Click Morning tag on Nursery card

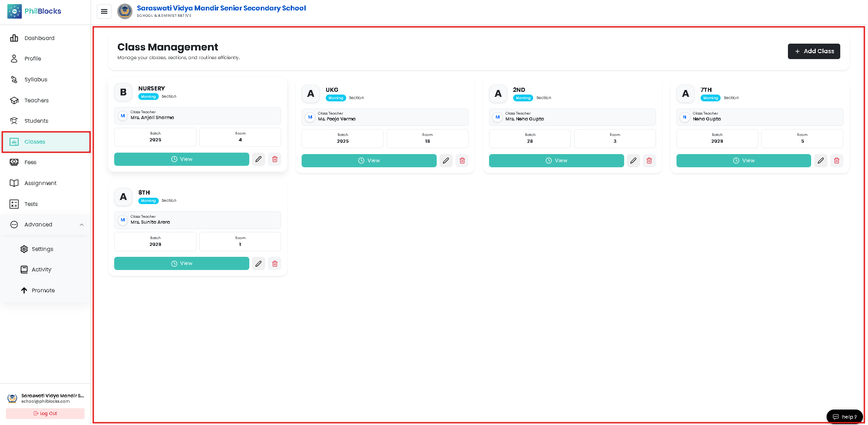[148, 97]
